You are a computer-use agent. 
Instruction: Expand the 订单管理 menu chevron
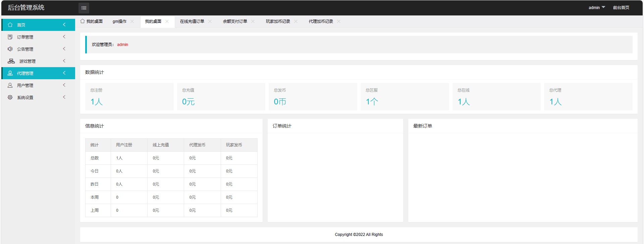(x=64, y=37)
